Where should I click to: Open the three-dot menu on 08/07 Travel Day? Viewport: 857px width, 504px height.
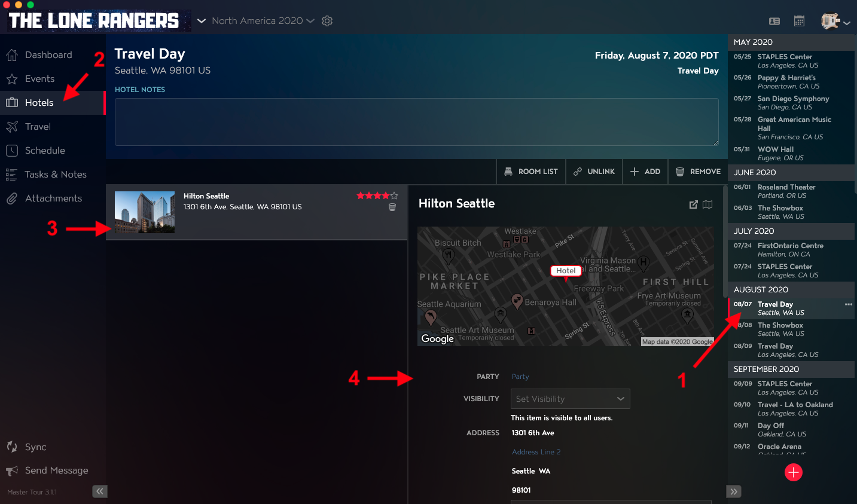[848, 304]
